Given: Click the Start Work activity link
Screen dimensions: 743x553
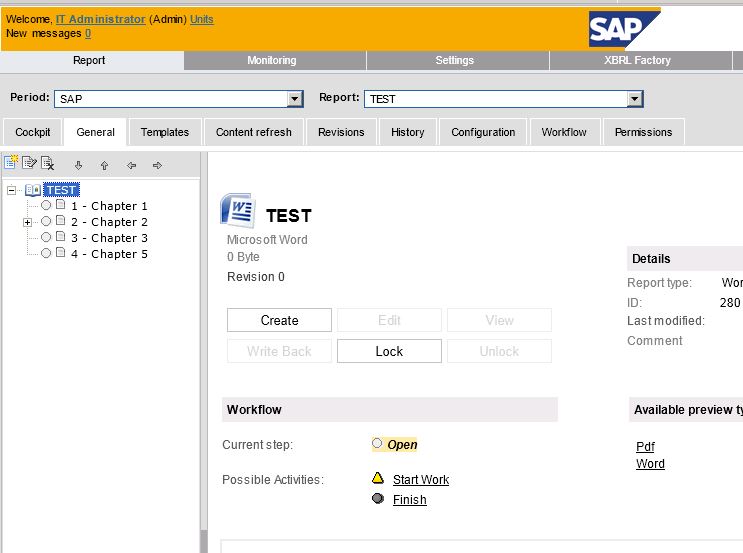Looking at the screenshot, I should (x=421, y=480).
